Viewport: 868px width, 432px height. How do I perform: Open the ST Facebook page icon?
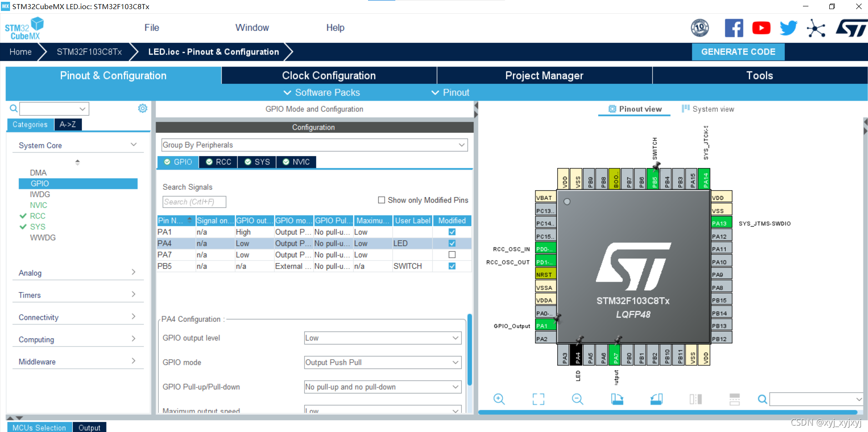coord(734,28)
